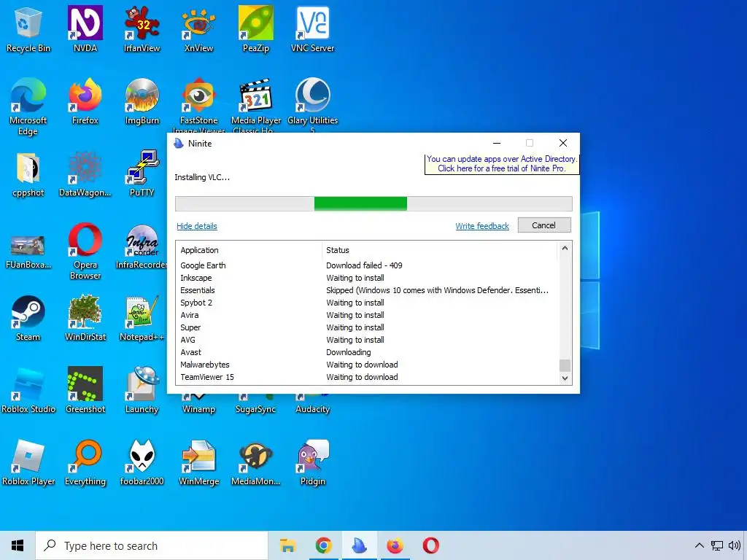Screen dimensions: 747x560
Task: Click the Hide details link
Action: click(197, 226)
